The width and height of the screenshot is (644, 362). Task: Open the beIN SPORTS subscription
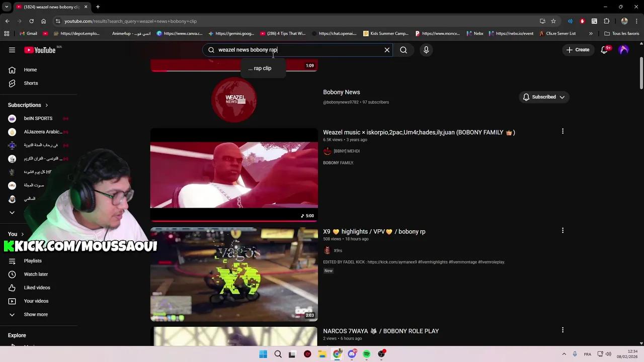click(38, 119)
